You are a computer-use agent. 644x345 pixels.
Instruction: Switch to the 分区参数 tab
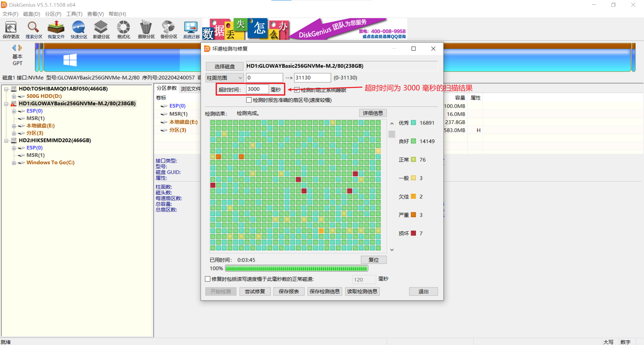(x=166, y=88)
